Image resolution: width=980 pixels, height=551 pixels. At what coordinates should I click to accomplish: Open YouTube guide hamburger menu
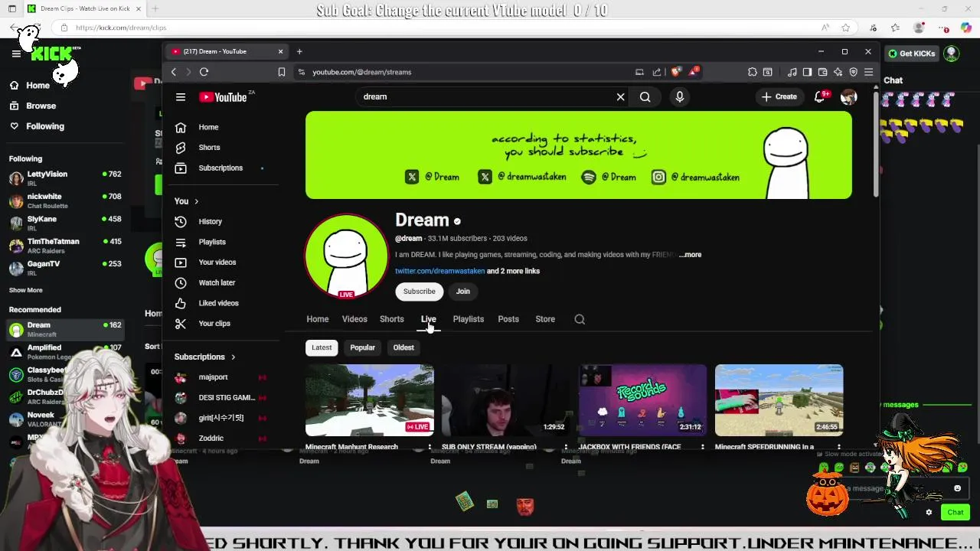tap(181, 97)
